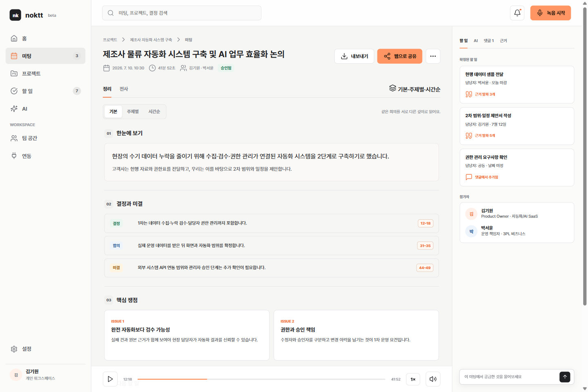This screenshot has width=588, height=392.
Task: Click the 내보내기 export button
Action: pyautogui.click(x=354, y=56)
